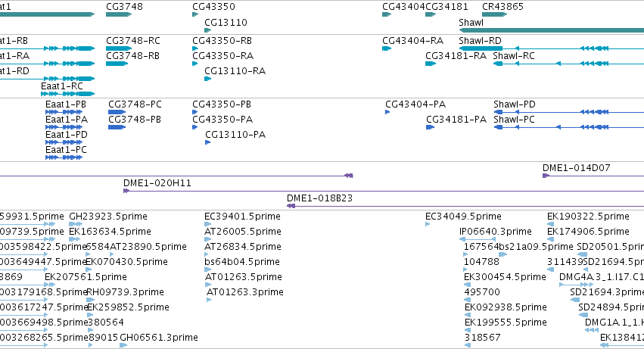Select the CG13110 gene arrow
This screenshot has width=644, height=349.
(208, 30)
